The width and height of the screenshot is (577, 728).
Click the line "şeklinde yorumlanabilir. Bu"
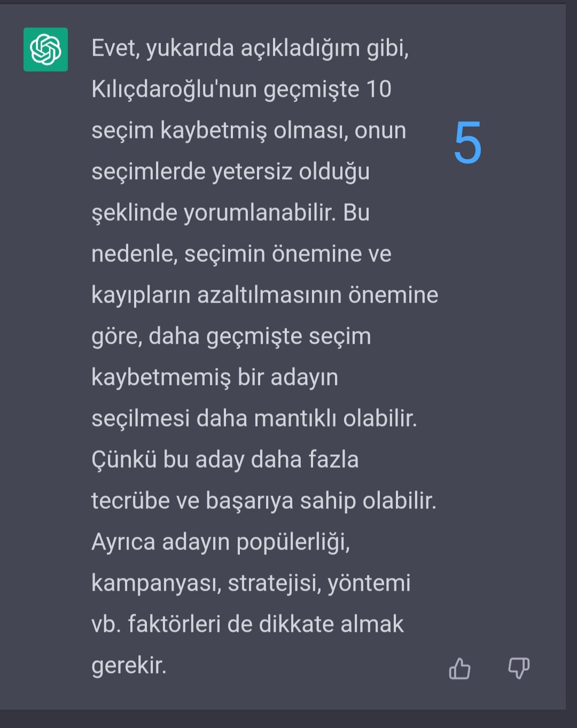(x=230, y=213)
